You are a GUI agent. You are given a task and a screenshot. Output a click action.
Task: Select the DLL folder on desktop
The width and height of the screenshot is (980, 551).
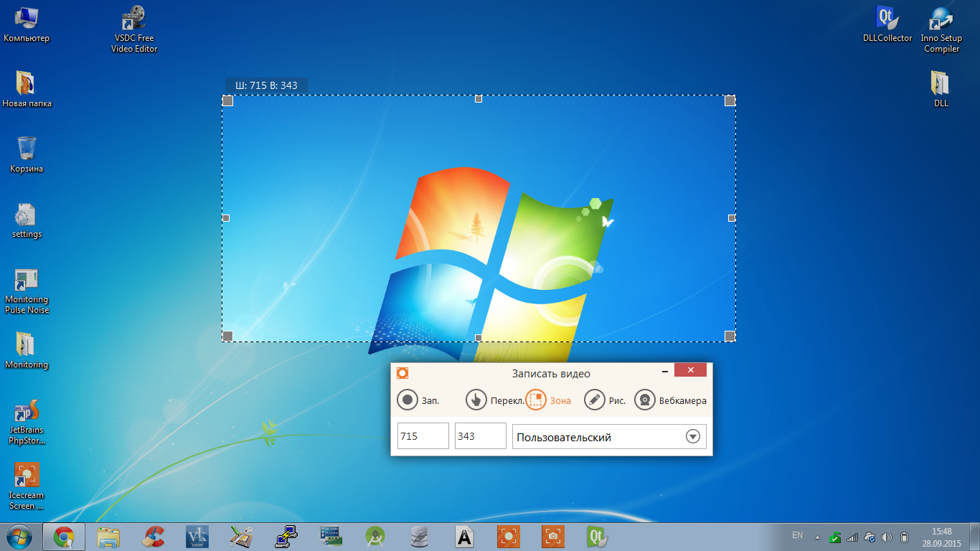click(941, 89)
